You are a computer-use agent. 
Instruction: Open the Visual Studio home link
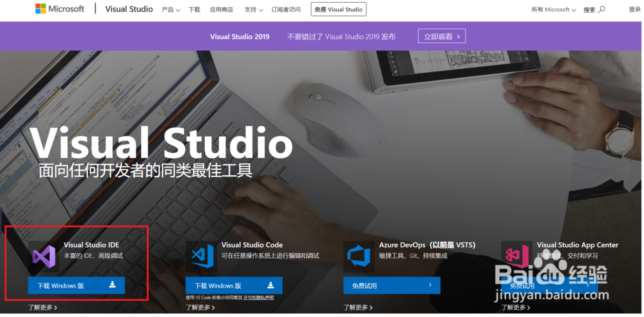tap(129, 9)
